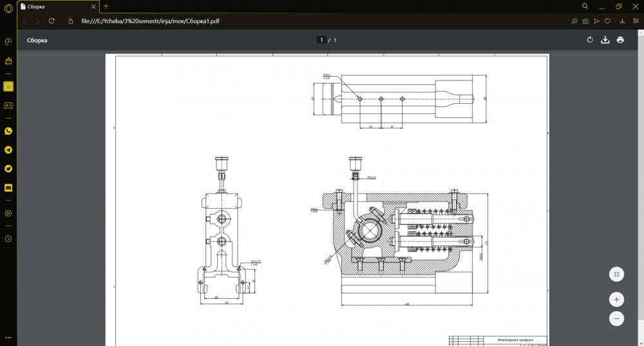Open the Easy Setup sliders panel
Image resolution: width=644 pixels, height=346 pixels.
636,21
